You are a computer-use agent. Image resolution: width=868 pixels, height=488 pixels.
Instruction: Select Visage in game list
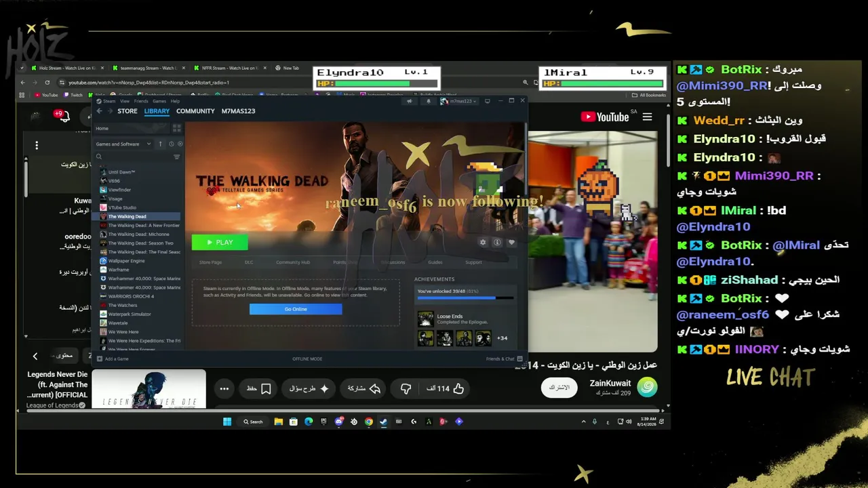coord(140,199)
